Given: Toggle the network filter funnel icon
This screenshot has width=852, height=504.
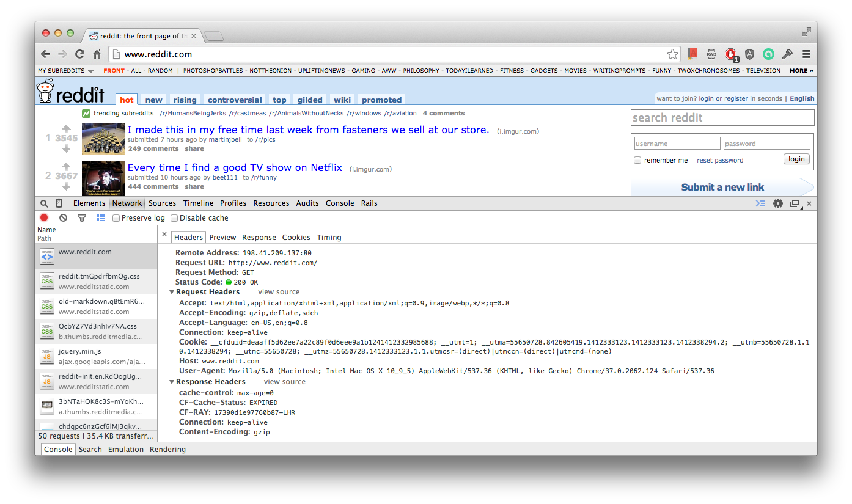Looking at the screenshot, I should (82, 218).
